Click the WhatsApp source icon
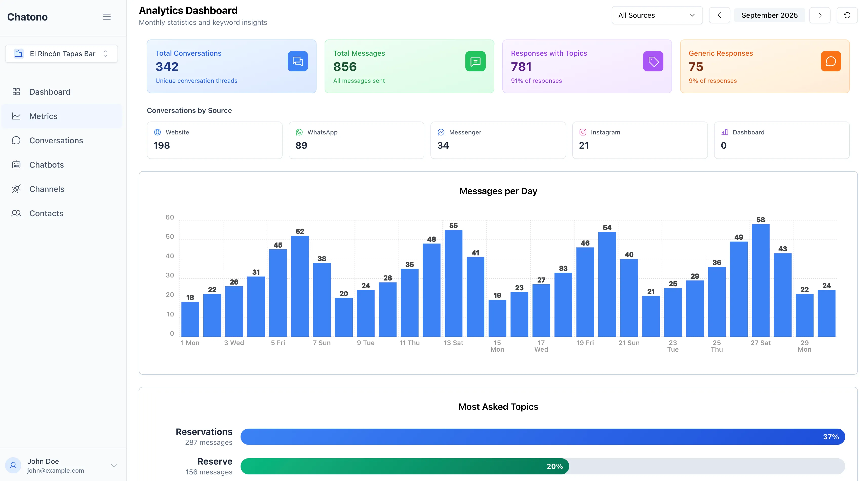The width and height of the screenshot is (868, 481). point(299,132)
